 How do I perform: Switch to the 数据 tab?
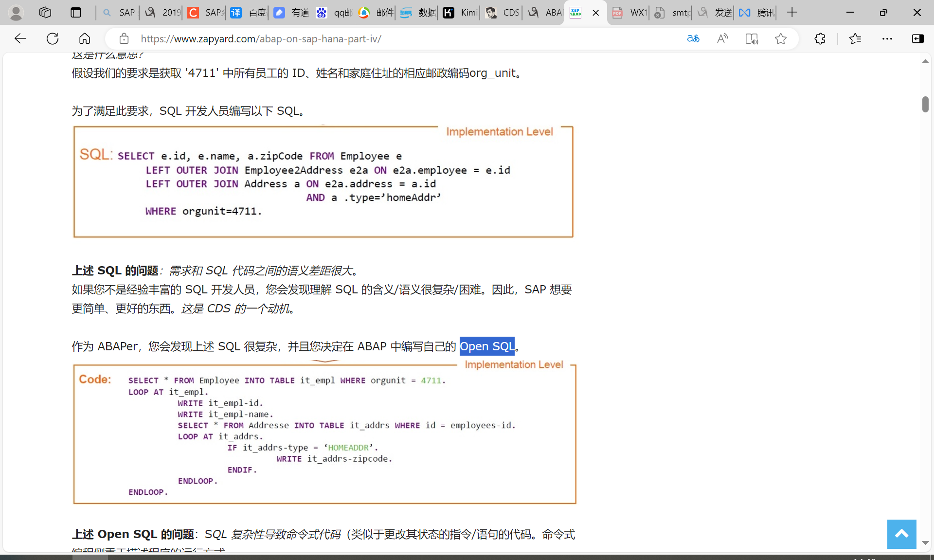click(417, 13)
